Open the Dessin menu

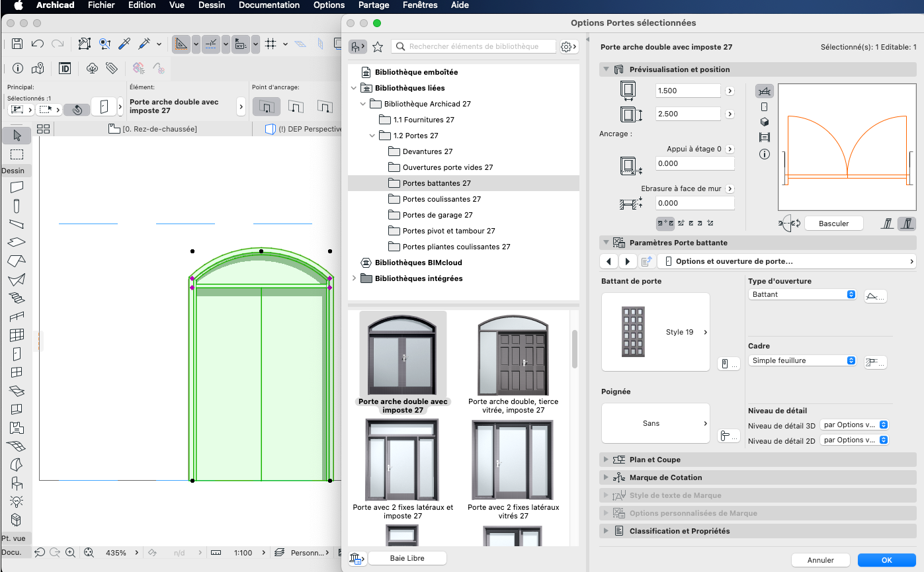coord(212,5)
